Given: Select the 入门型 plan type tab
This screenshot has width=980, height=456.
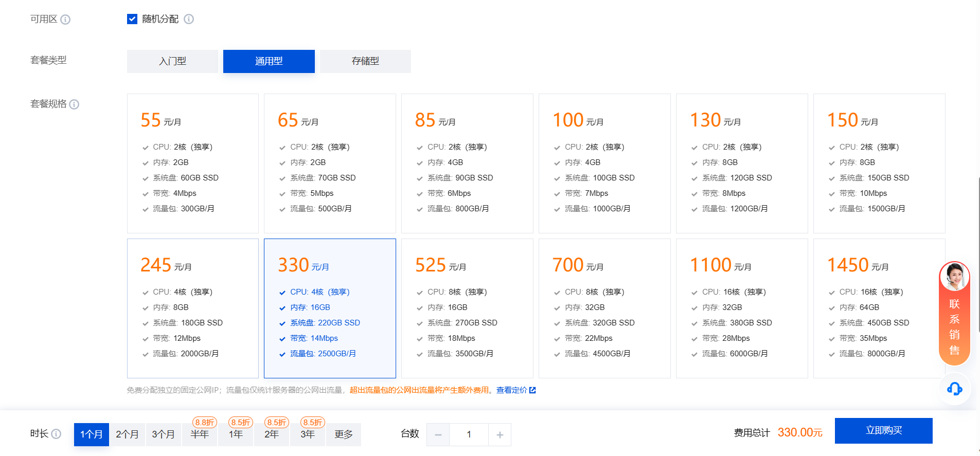Looking at the screenshot, I should coord(172,61).
